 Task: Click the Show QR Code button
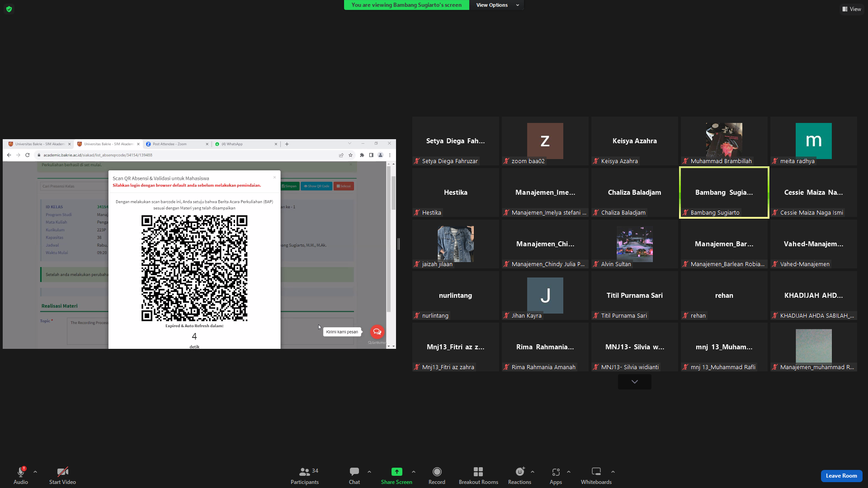tap(316, 186)
